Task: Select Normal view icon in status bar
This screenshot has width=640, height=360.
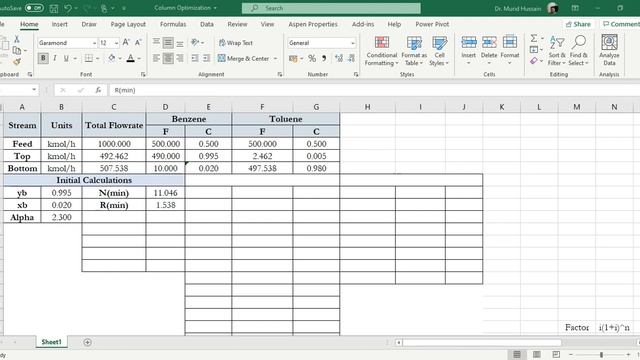Action: 517,354
